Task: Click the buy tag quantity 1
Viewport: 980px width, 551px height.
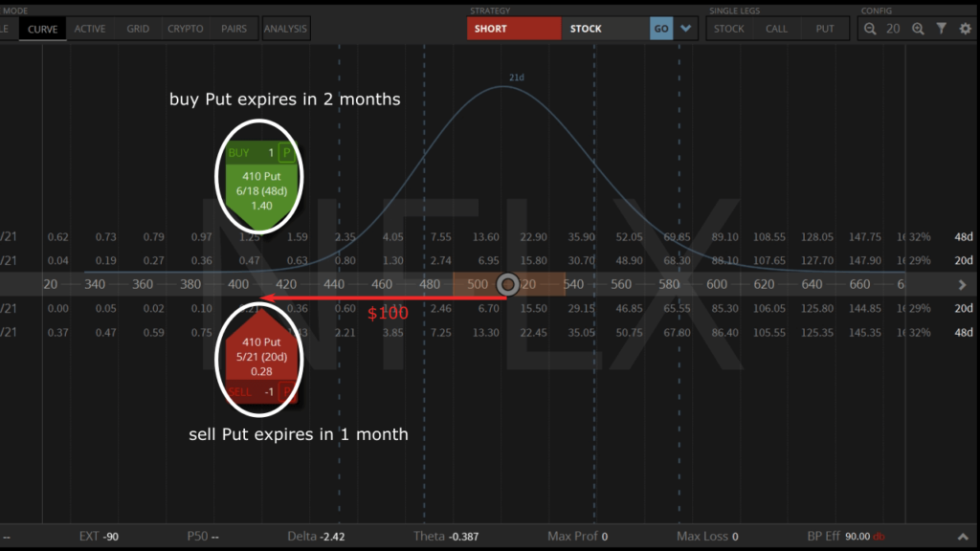Action: (x=271, y=152)
